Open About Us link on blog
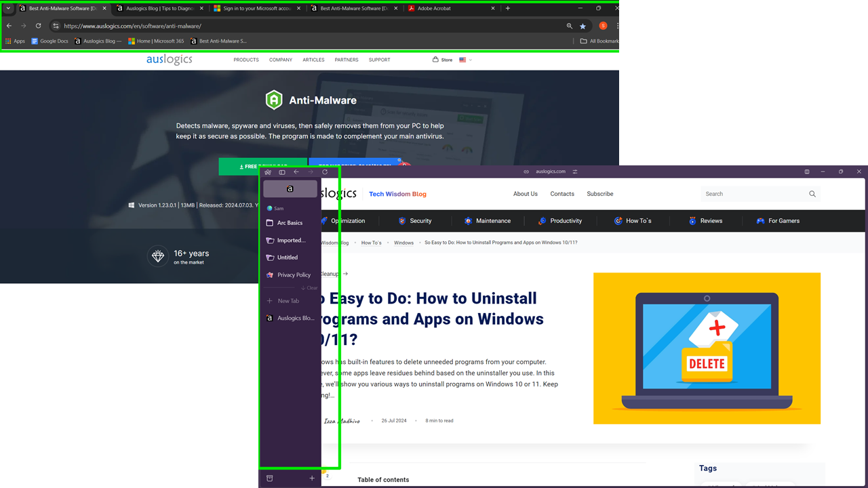 point(526,194)
